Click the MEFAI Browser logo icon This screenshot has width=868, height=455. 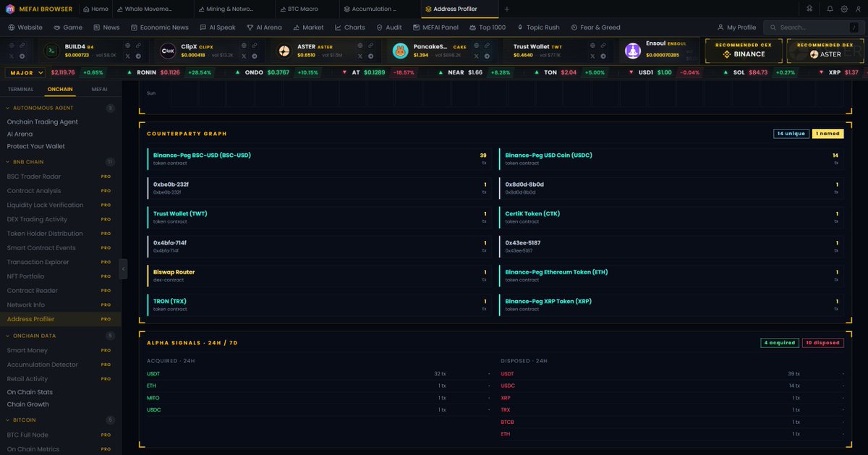pos(9,9)
